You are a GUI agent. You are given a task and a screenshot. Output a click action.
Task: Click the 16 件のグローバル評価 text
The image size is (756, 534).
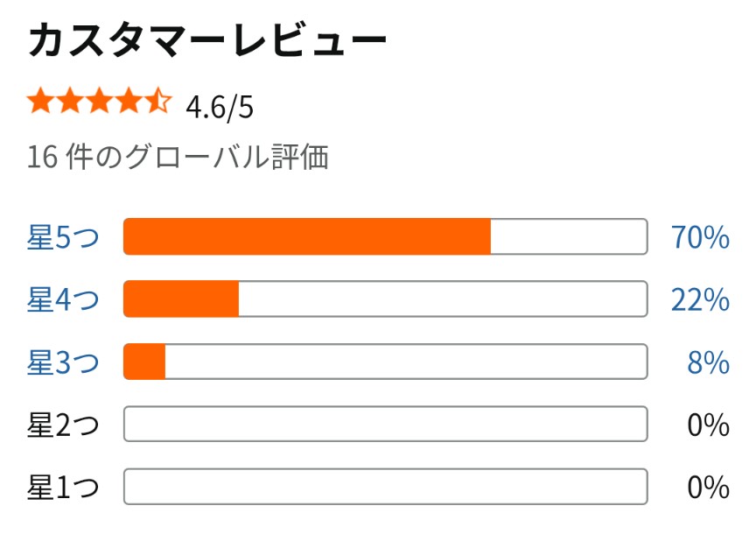coord(178,157)
